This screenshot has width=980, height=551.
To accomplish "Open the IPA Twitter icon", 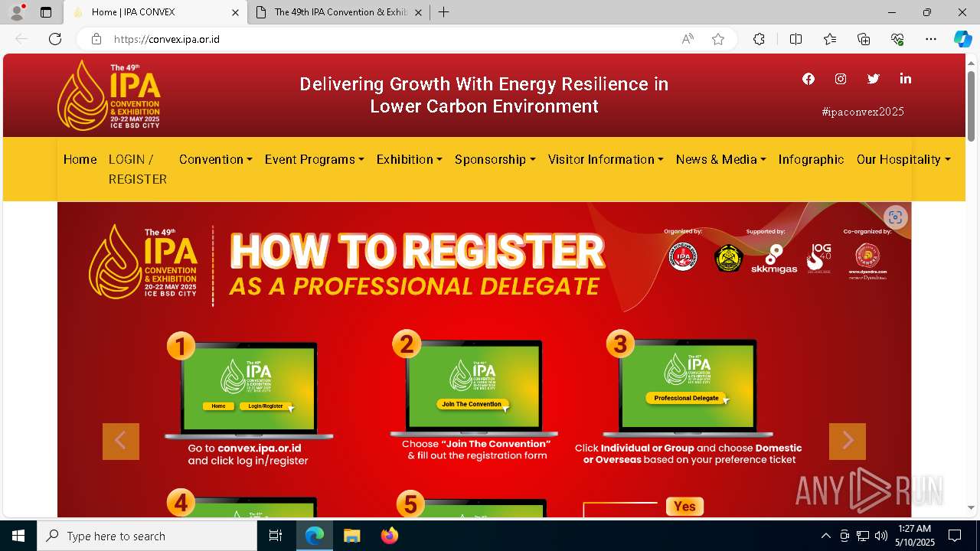I will coord(873,79).
